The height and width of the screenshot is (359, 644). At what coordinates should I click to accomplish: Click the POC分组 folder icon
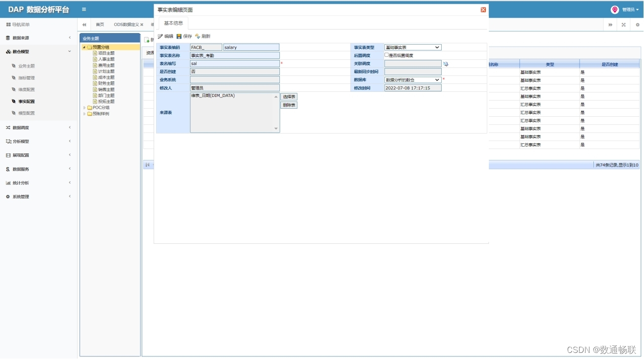click(x=90, y=108)
